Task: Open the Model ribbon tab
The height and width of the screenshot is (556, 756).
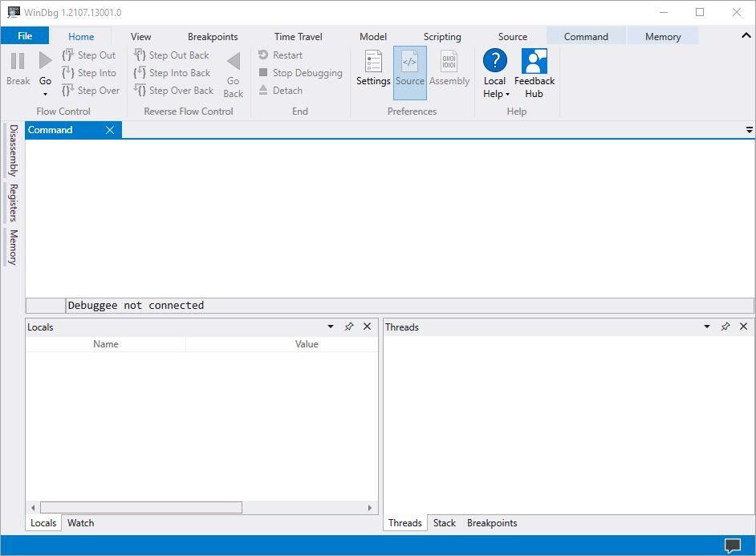Action: pyautogui.click(x=373, y=37)
